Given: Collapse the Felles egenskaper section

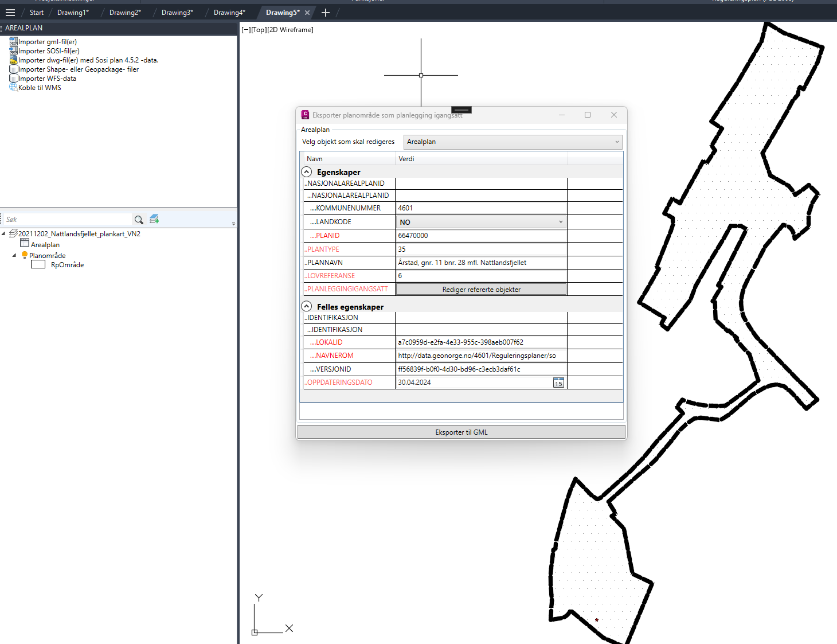Looking at the screenshot, I should 307,306.
